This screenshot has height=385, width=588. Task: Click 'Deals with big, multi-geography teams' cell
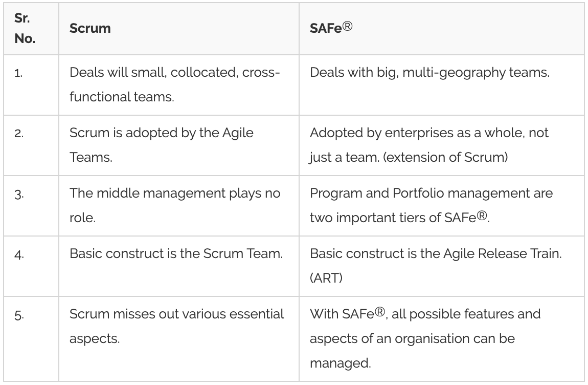pyautogui.click(x=429, y=73)
